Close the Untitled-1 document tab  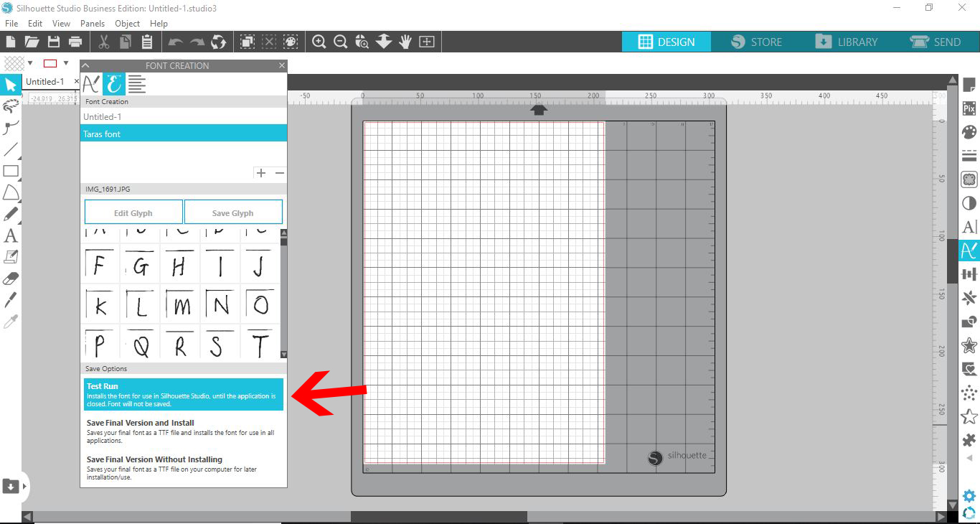pyautogui.click(x=77, y=82)
